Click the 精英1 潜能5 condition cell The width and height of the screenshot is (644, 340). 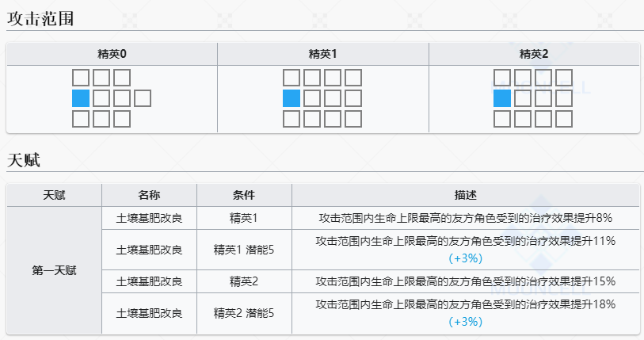click(244, 250)
